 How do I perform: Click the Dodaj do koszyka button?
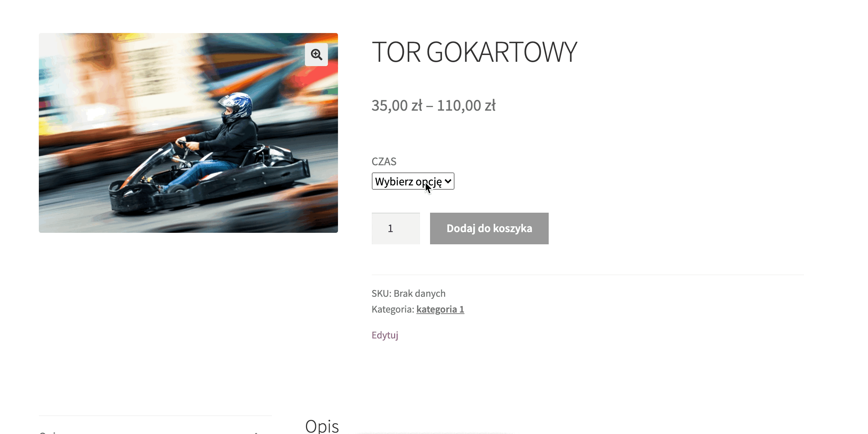point(489,228)
